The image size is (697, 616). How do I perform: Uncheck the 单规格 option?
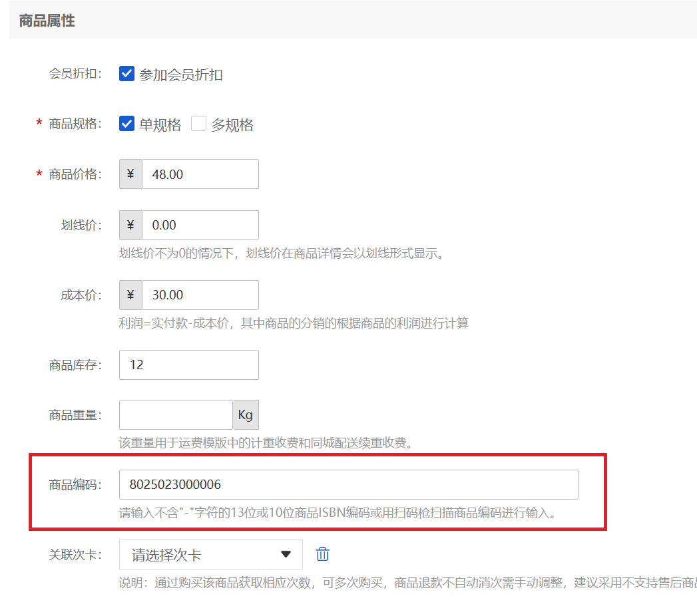(x=127, y=124)
